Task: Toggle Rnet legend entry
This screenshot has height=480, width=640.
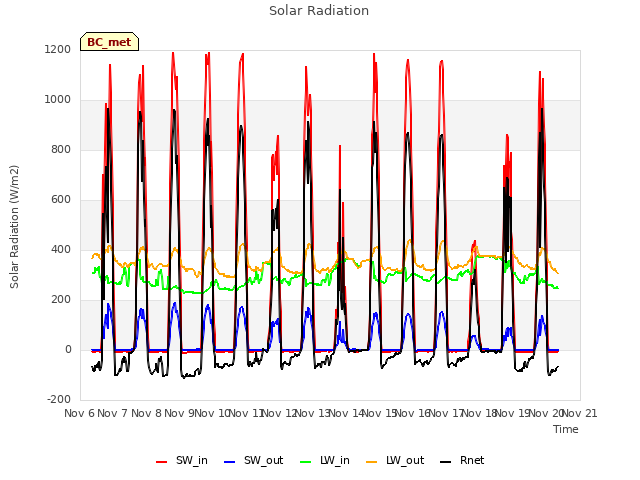Action: pos(462,460)
